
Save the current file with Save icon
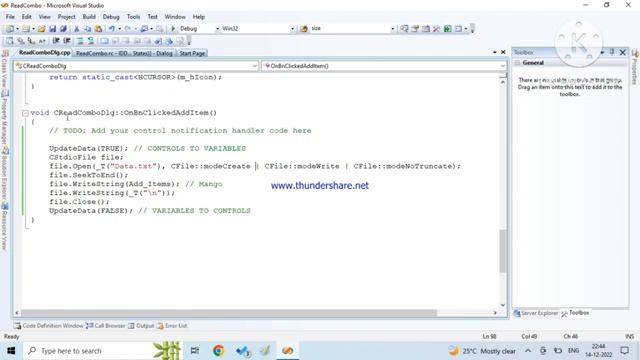52,29
